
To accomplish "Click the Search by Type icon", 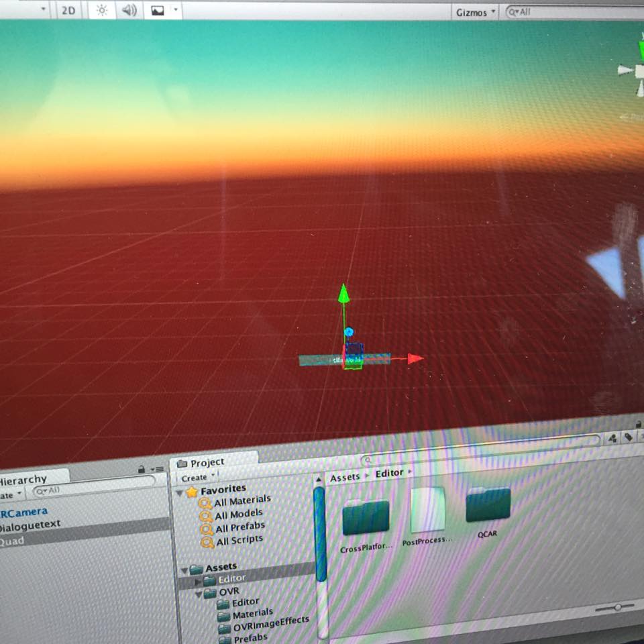I will pyautogui.click(x=612, y=438).
